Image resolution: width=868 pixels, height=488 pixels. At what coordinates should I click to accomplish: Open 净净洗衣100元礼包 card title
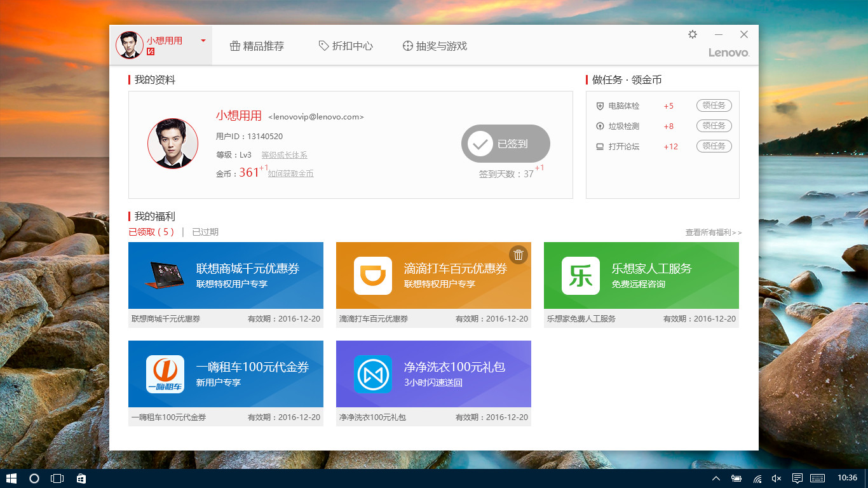click(455, 367)
